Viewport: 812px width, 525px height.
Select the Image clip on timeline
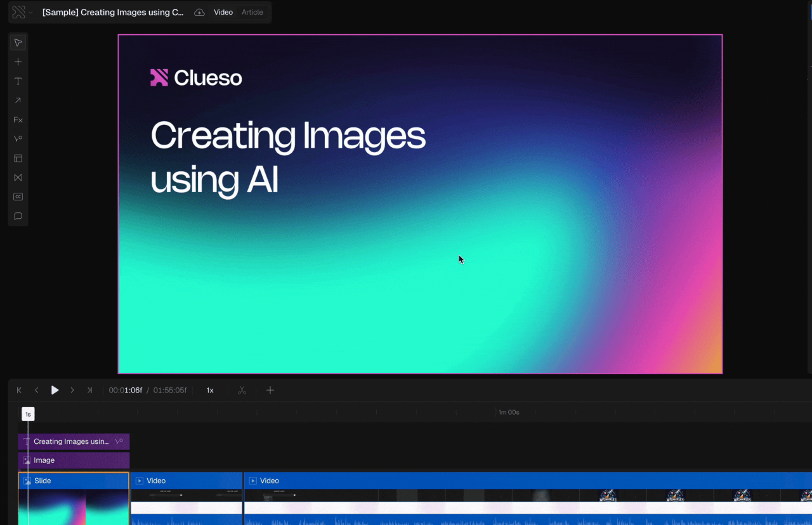(74, 460)
